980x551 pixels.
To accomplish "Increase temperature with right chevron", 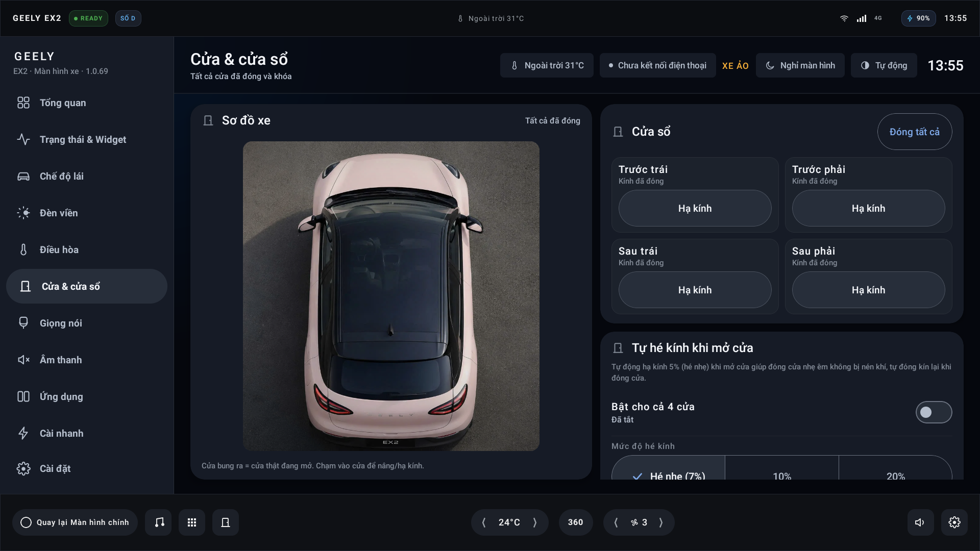I will [x=535, y=522].
